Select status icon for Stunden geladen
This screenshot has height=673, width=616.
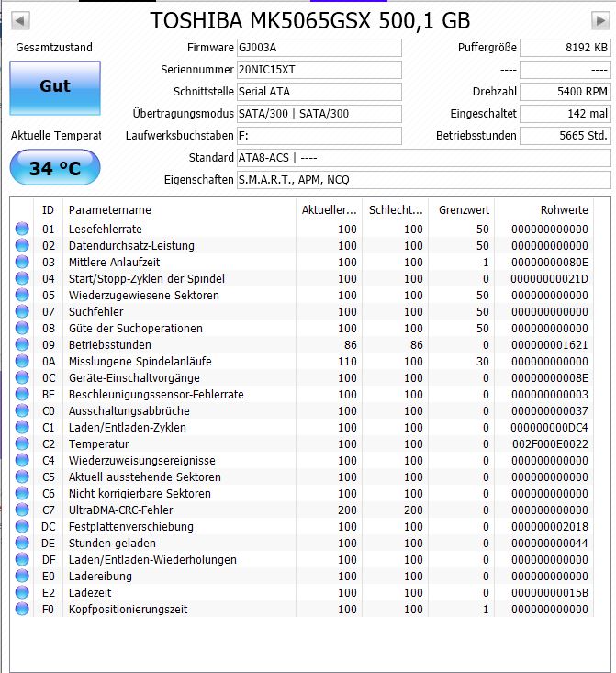(22, 543)
